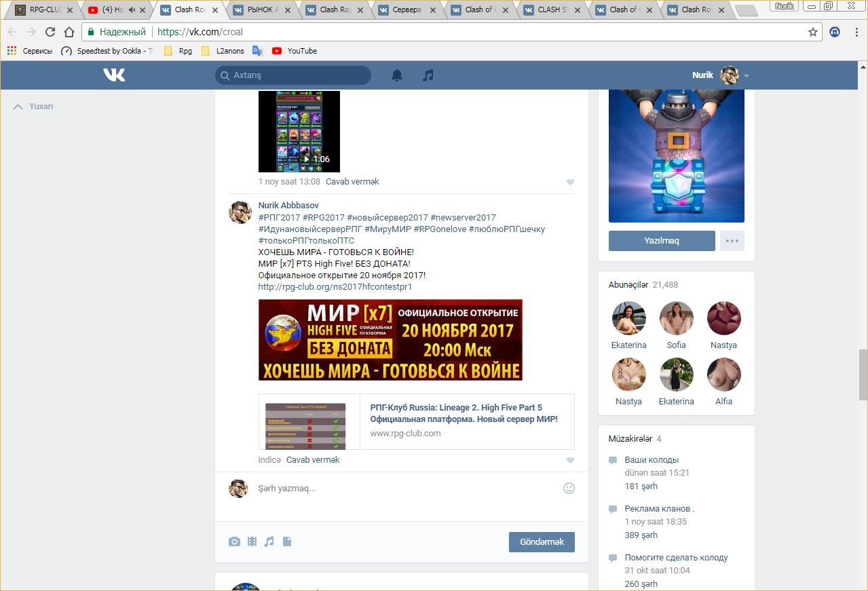Focus the Axtarış search field

[x=293, y=75]
